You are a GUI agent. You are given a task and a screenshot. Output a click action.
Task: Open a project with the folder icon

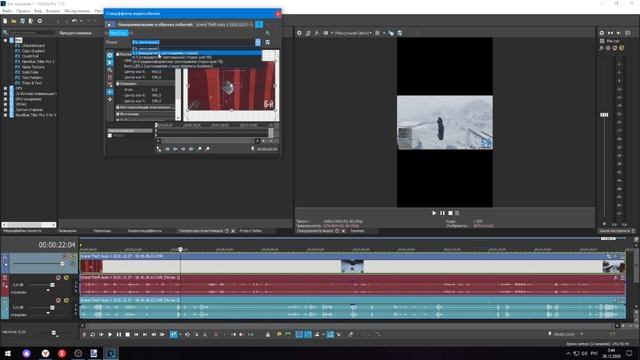pos(14,21)
